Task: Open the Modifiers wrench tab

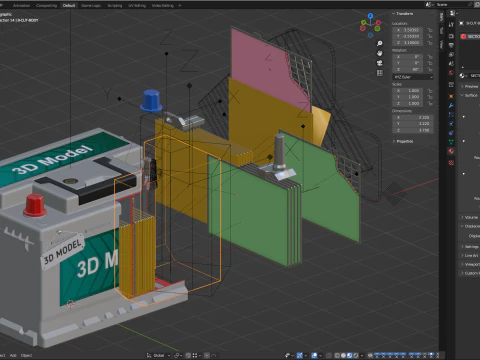Action: [451, 106]
